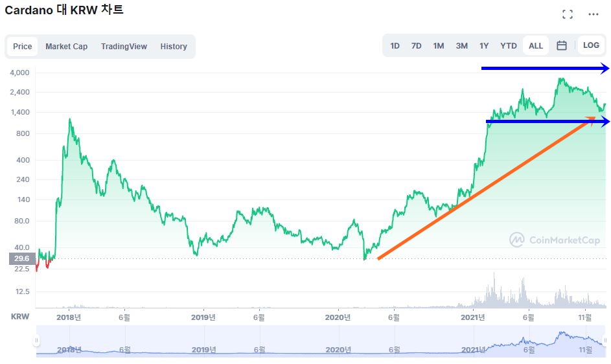Click the 240 y-axis label
Viewport: 611px width, 364px height.
[x=23, y=179]
